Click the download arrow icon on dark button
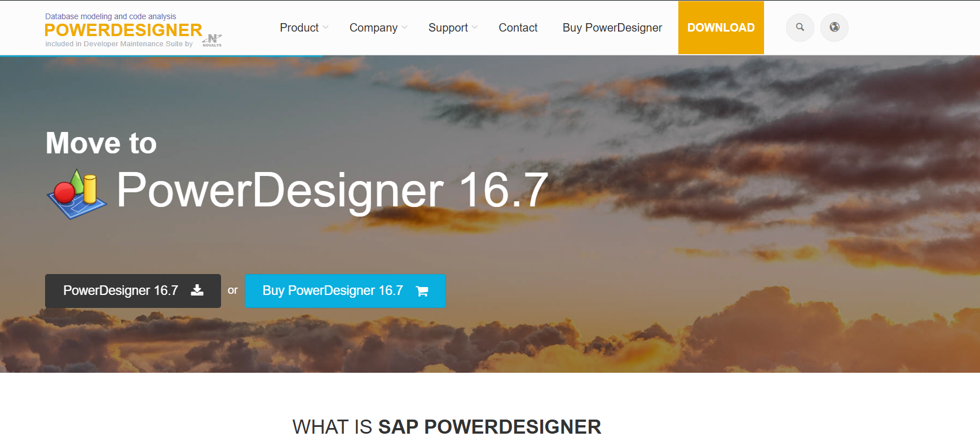The width and height of the screenshot is (980, 441). click(197, 290)
